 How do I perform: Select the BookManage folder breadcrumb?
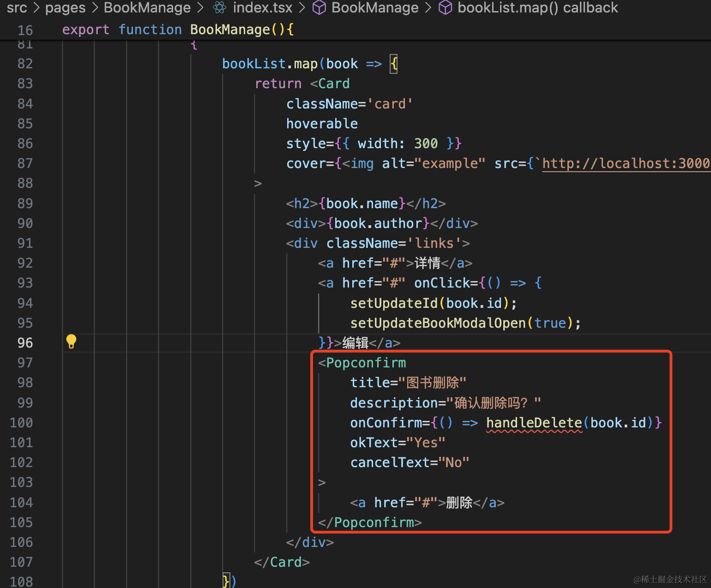point(147,7)
